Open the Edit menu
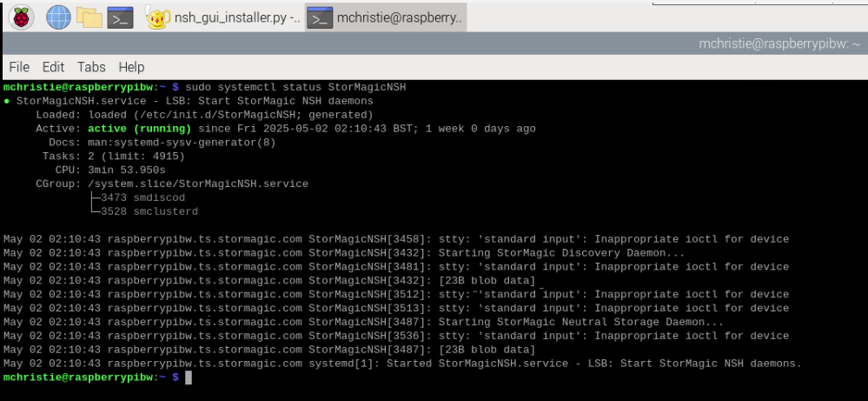 [x=53, y=67]
